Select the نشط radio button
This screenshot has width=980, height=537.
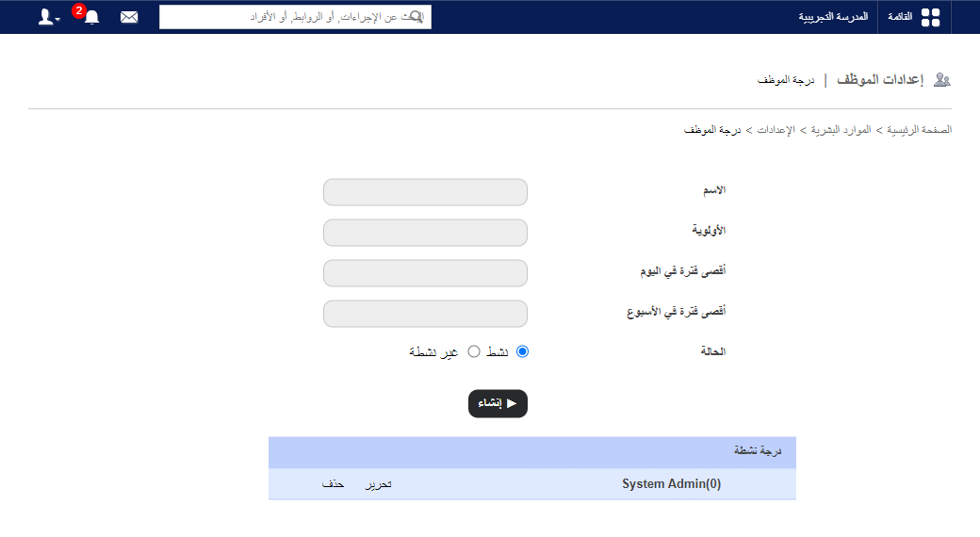pos(522,352)
